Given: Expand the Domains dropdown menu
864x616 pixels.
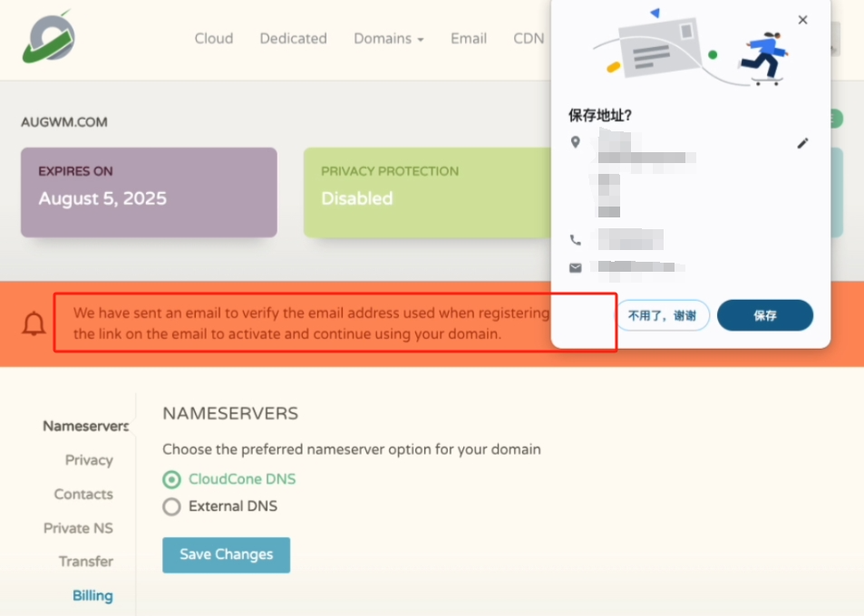Looking at the screenshot, I should [x=388, y=38].
